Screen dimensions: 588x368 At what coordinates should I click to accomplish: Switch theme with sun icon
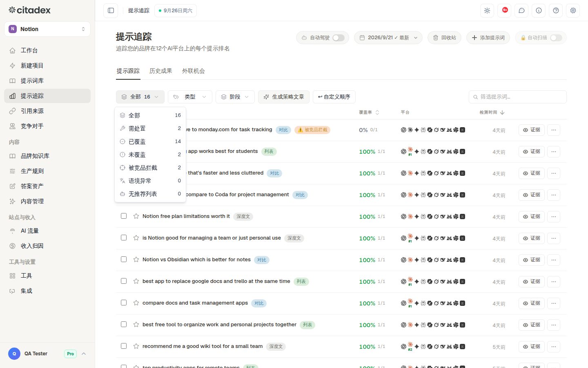pyautogui.click(x=487, y=11)
